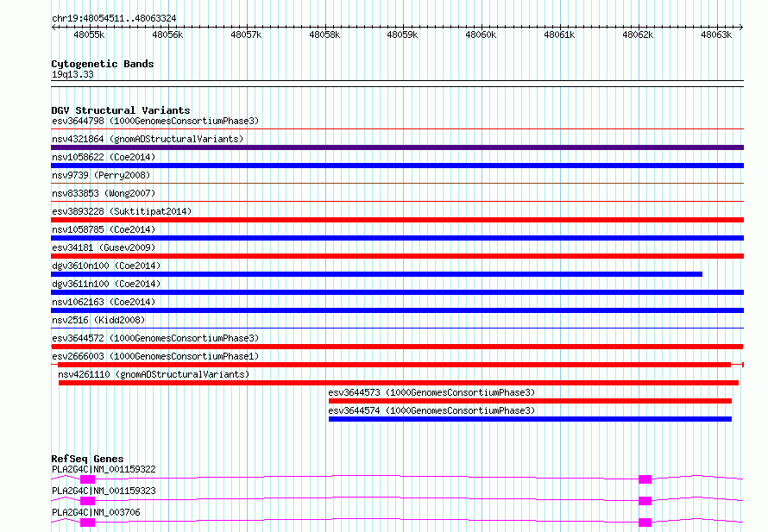Click the red esv34181 variant bar
768x532 pixels.
click(397, 256)
